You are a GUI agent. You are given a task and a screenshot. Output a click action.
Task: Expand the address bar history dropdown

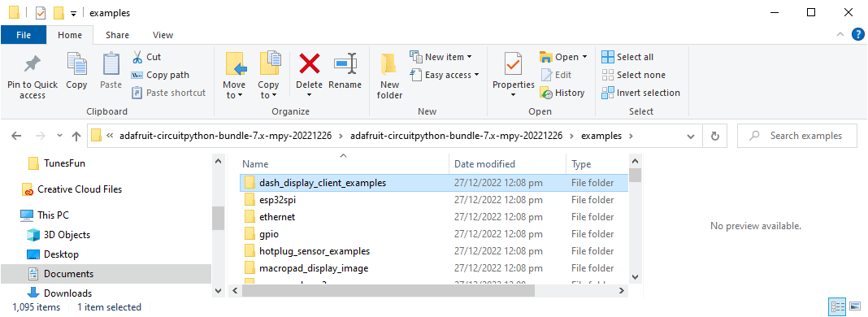[690, 136]
